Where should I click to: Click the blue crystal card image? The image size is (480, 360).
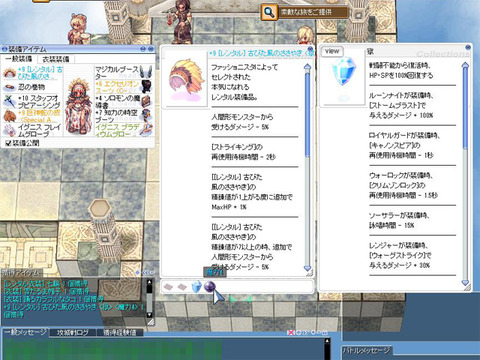coord(343,71)
